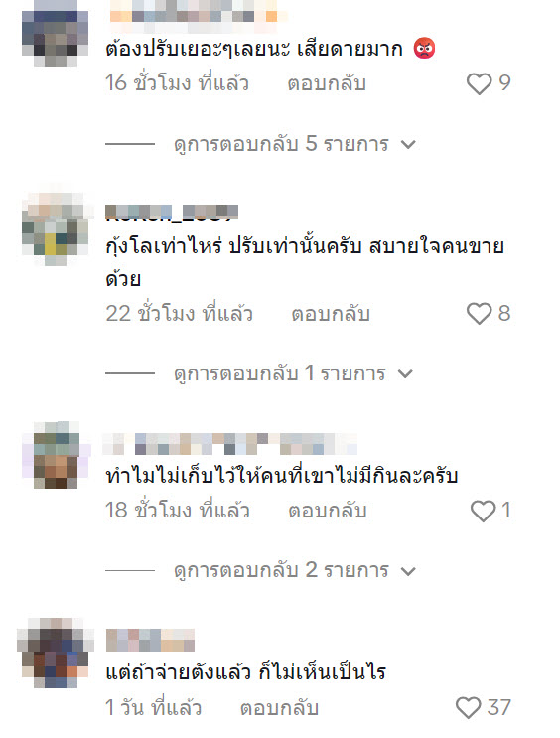The height and width of the screenshot is (738, 560).
Task: Click chevron next to 1 รายการ reply
Action: [405, 374]
